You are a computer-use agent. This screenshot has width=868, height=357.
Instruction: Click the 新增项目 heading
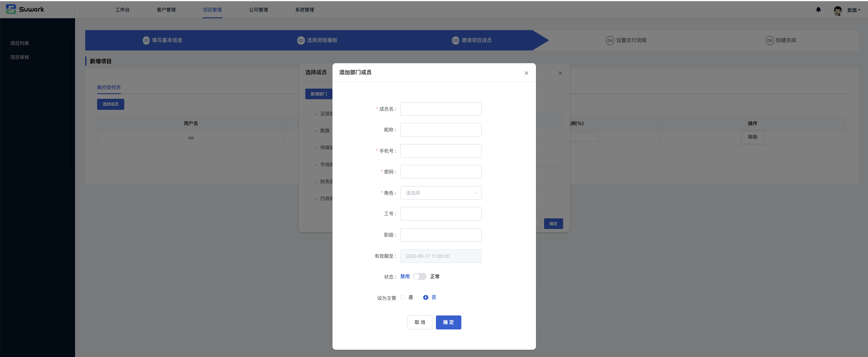click(x=100, y=61)
